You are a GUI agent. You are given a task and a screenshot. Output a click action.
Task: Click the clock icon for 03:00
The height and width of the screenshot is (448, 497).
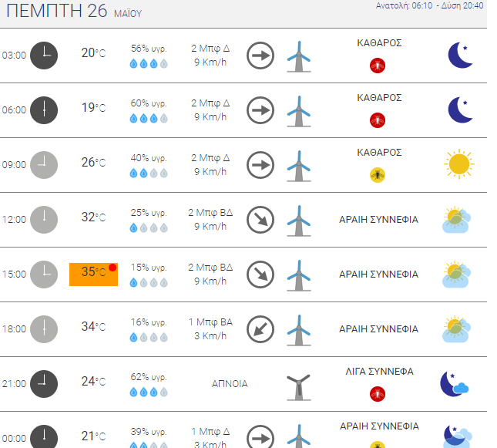[44, 55]
